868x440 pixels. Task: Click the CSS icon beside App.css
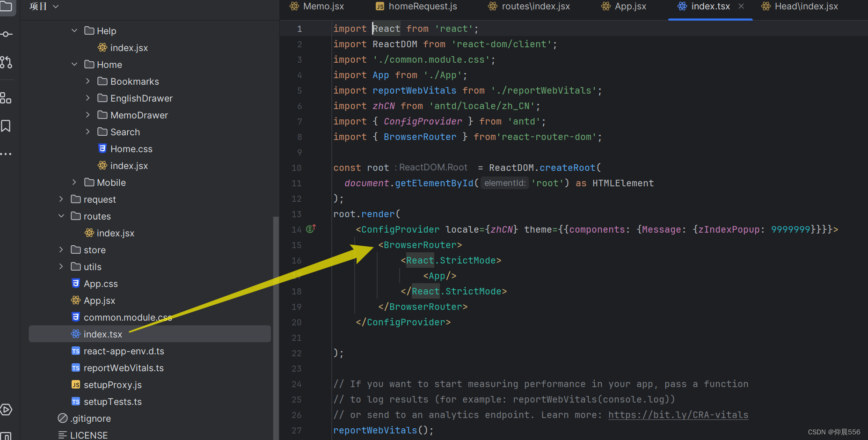pyautogui.click(x=76, y=283)
